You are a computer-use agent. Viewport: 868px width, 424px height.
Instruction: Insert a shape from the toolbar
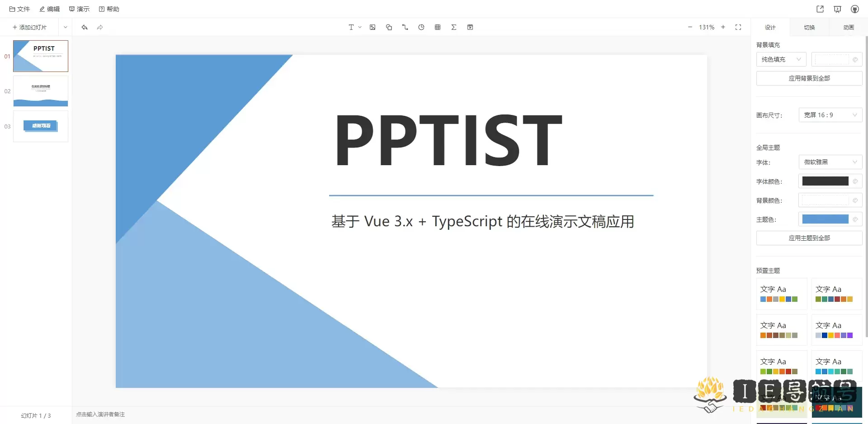[x=388, y=27]
